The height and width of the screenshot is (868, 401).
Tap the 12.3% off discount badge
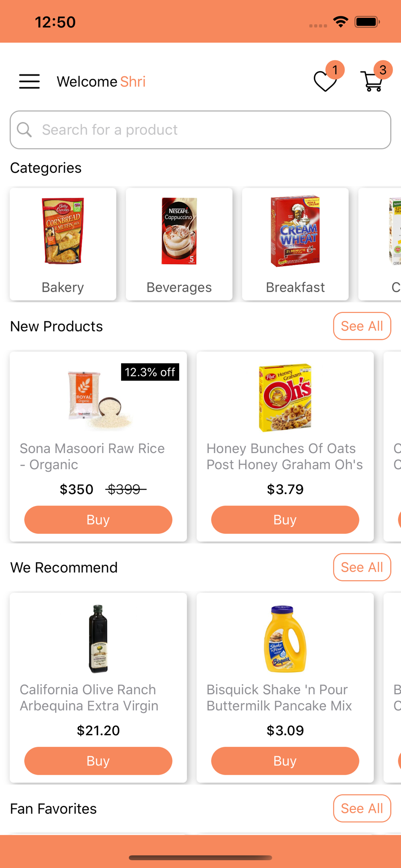[150, 372]
